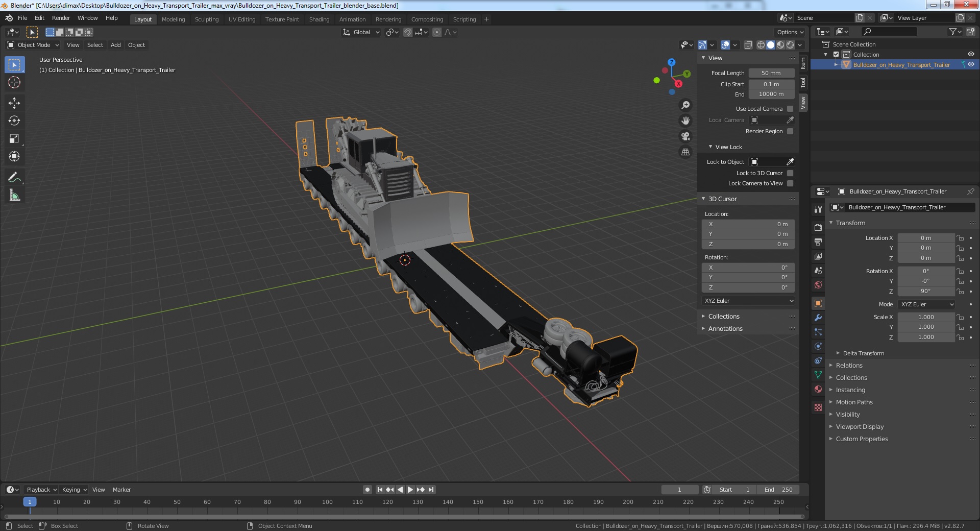
Task: Toggle auto keying record button
Action: tap(367, 490)
